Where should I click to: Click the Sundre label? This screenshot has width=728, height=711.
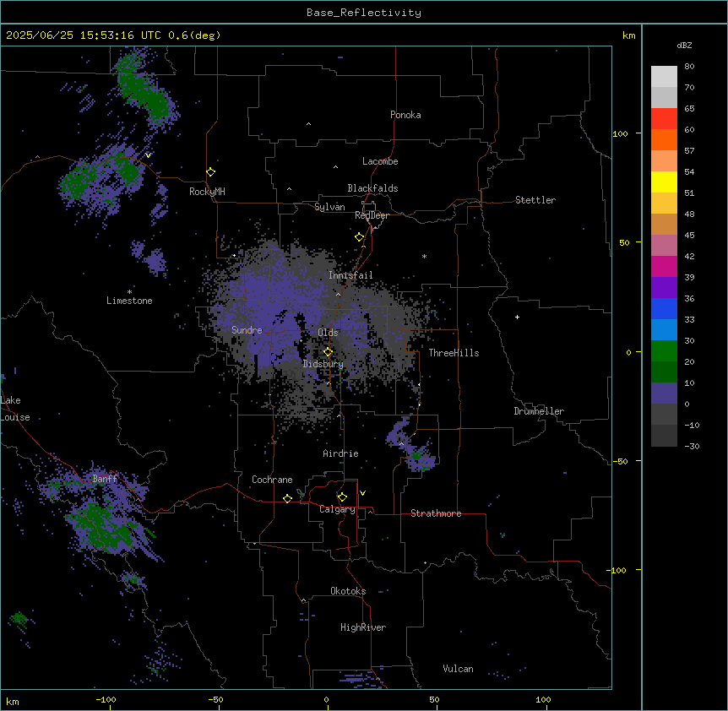(x=247, y=330)
